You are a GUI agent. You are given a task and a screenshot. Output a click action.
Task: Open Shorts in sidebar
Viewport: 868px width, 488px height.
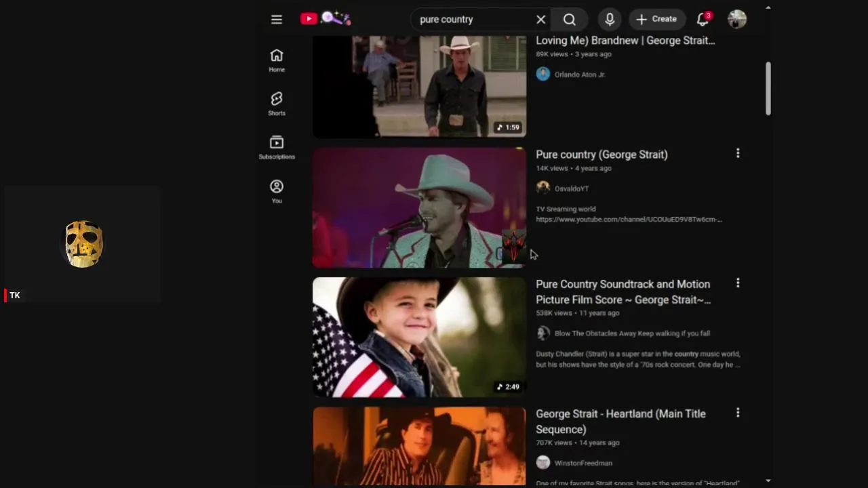pyautogui.click(x=277, y=104)
